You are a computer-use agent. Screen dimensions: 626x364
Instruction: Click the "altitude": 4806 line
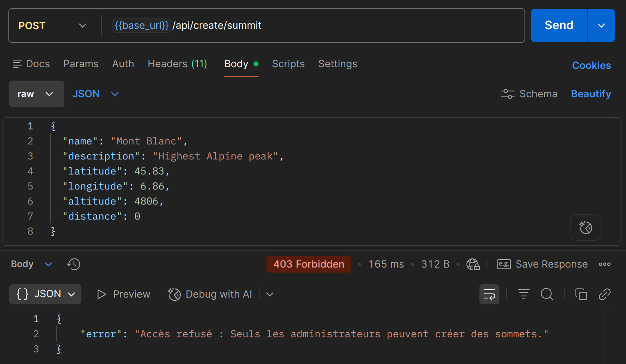113,201
